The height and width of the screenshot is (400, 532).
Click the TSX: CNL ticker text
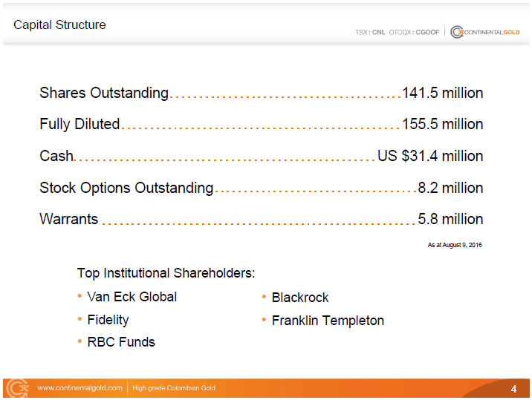pos(370,33)
